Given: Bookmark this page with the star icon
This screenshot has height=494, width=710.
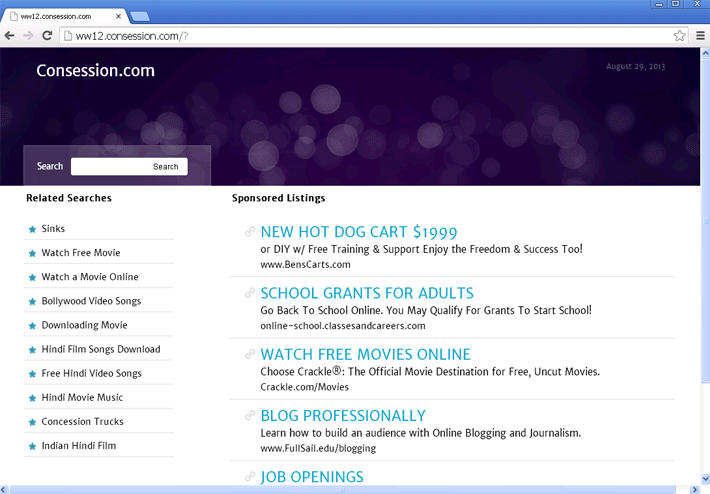Looking at the screenshot, I should point(680,36).
